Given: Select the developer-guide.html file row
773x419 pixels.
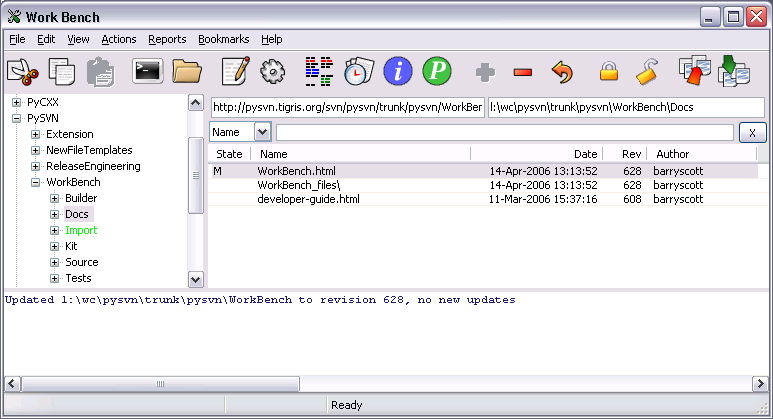Looking at the screenshot, I should point(483,199).
